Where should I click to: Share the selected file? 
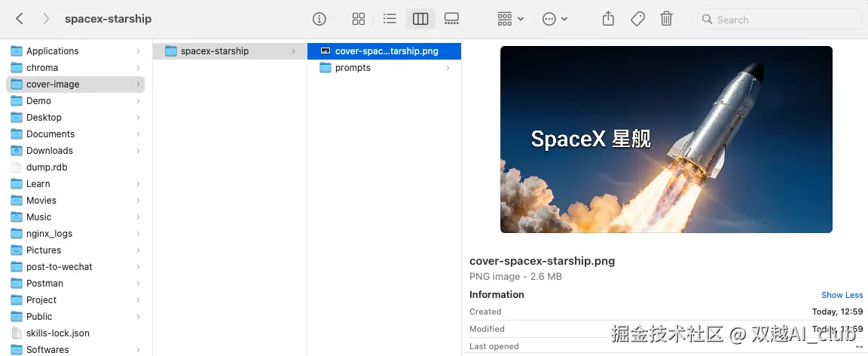tap(608, 19)
